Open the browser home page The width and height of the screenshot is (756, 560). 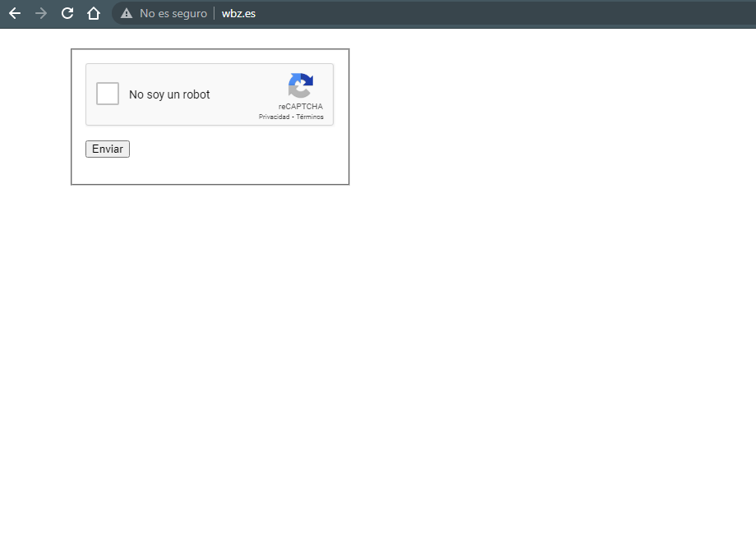coord(94,13)
